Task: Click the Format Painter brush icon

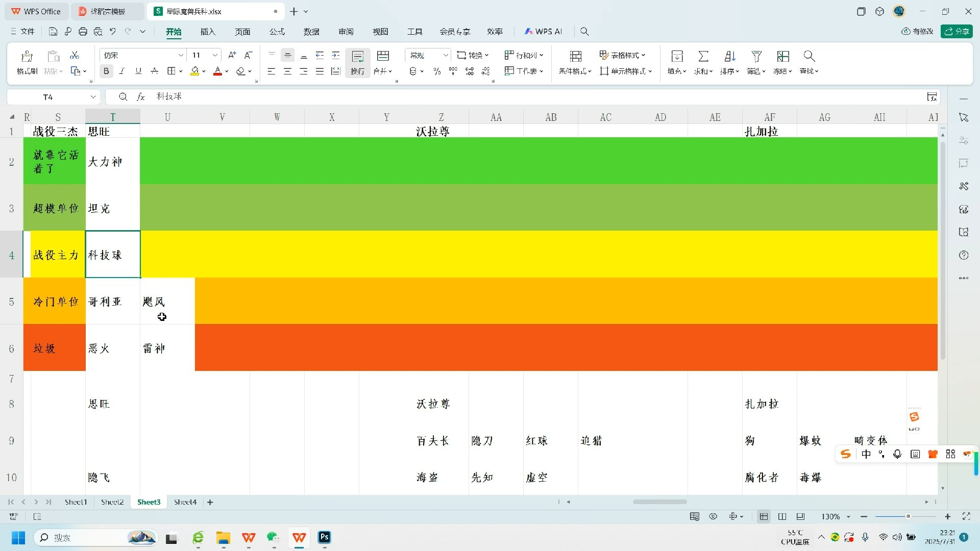Action: [27, 56]
